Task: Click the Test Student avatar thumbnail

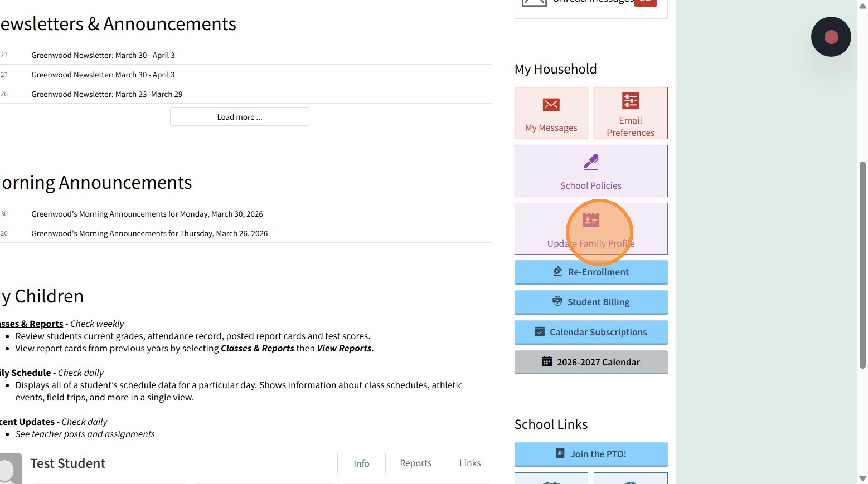Action: coord(11,468)
